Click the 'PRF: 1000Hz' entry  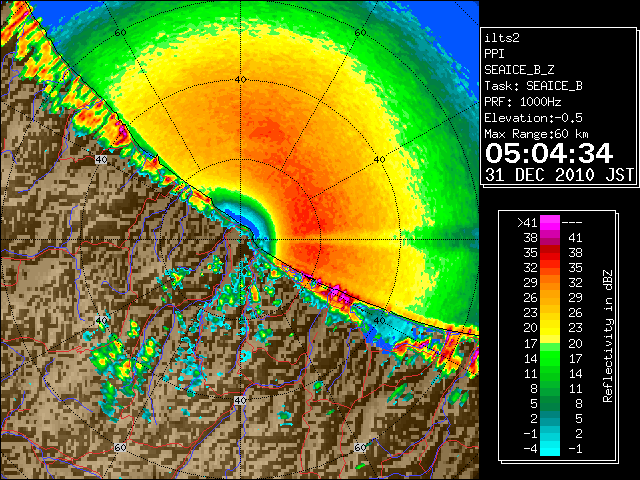(522, 102)
